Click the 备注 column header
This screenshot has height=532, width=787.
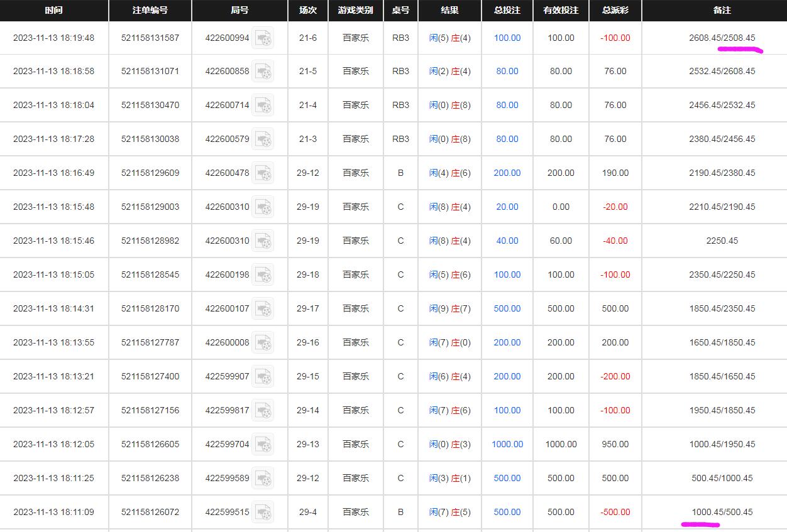tap(722, 11)
